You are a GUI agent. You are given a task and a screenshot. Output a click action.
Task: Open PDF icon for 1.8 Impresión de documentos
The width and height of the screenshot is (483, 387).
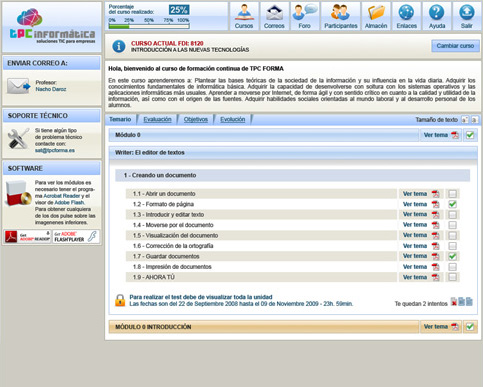(435, 267)
